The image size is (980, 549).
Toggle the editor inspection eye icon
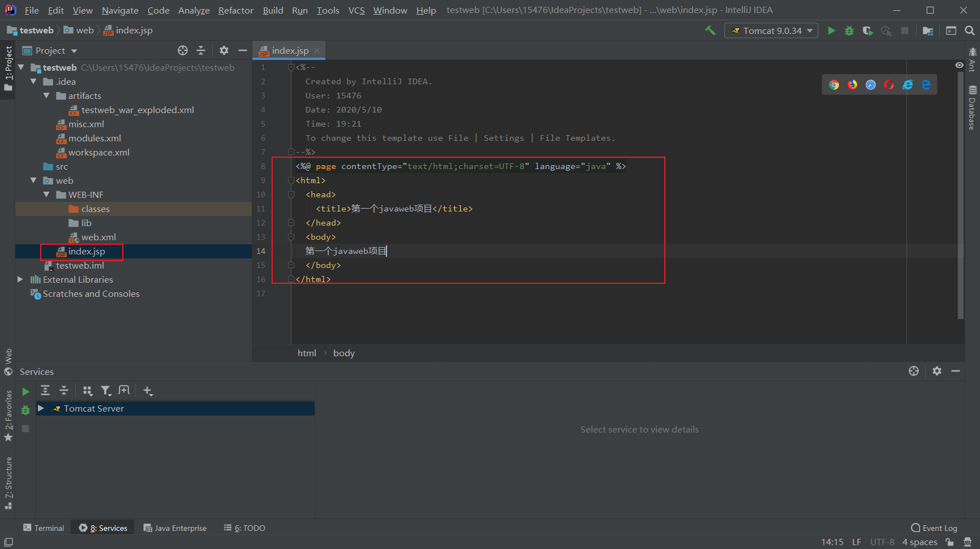pyautogui.click(x=959, y=66)
